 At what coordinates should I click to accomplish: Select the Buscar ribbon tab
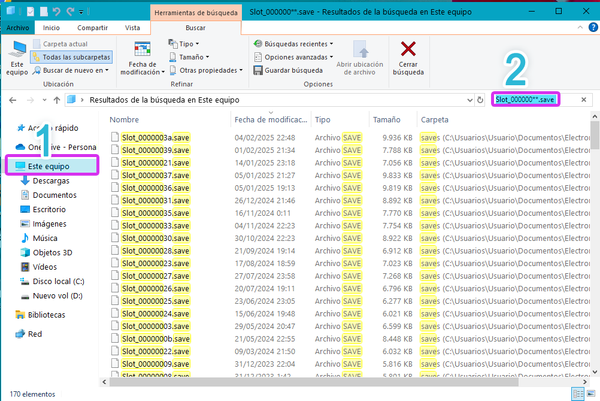[196, 28]
